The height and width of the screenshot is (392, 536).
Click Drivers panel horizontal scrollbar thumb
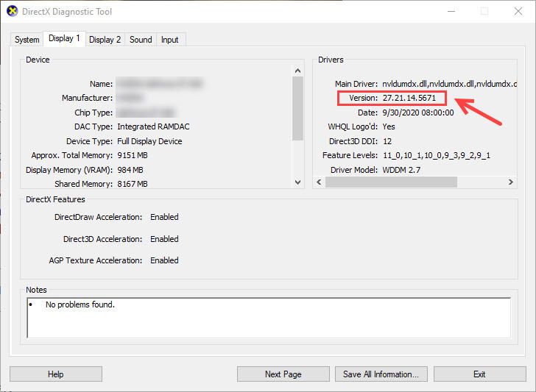coord(391,182)
